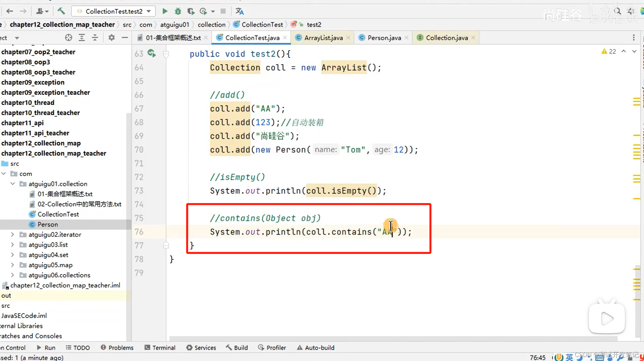The width and height of the screenshot is (644, 361).
Task: Click the video play overlay button
Action: coord(607,318)
